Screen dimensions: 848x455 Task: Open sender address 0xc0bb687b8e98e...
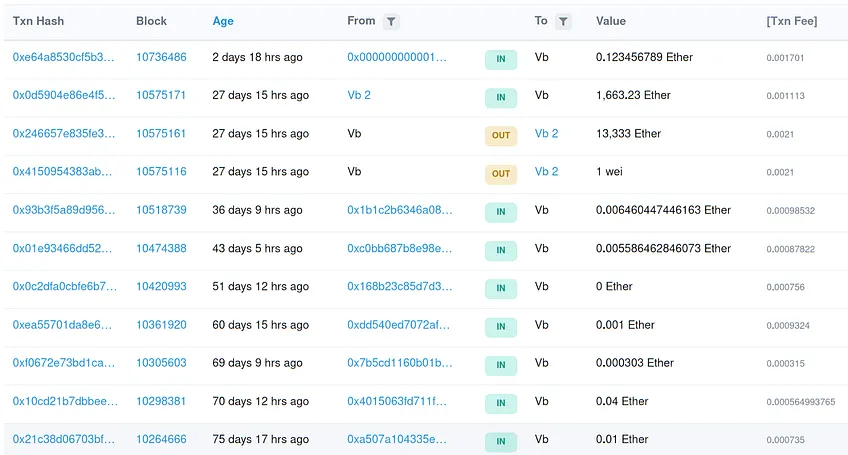[400, 248]
